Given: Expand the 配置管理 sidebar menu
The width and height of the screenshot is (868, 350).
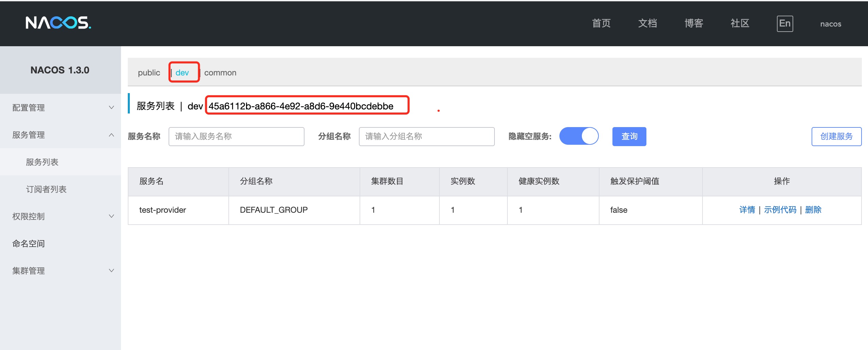Looking at the screenshot, I should [x=60, y=107].
